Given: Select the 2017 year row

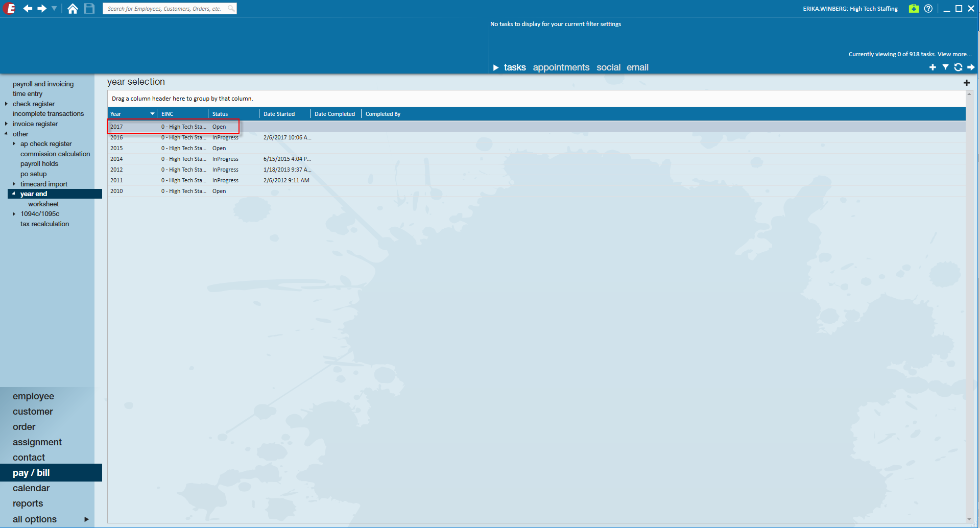Looking at the screenshot, I should point(536,127).
